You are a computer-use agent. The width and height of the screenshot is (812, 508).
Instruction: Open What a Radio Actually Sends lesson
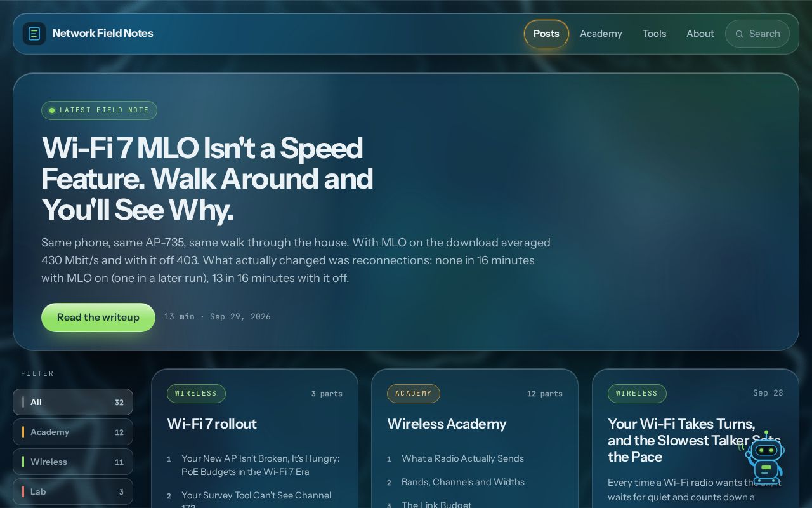pyautogui.click(x=462, y=458)
